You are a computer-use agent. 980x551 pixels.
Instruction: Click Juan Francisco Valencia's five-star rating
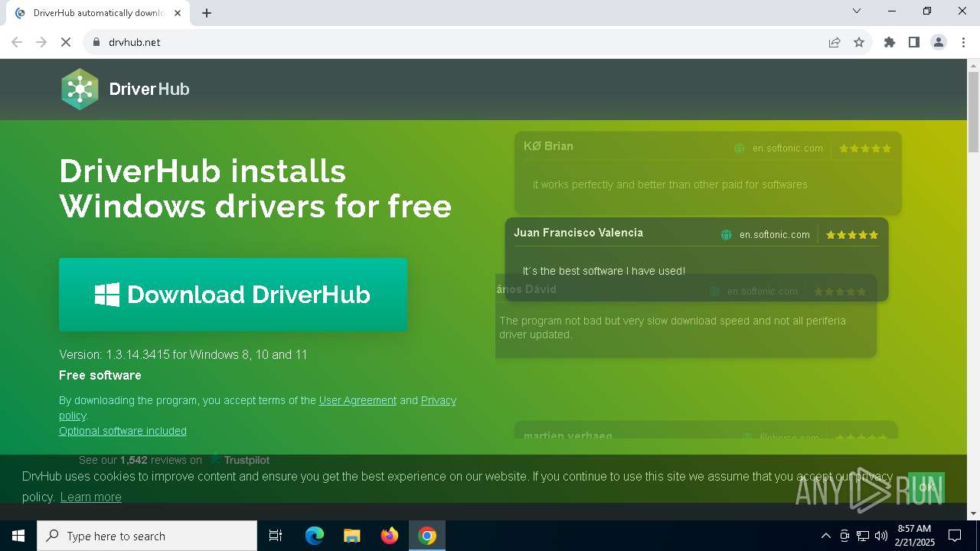tap(852, 235)
